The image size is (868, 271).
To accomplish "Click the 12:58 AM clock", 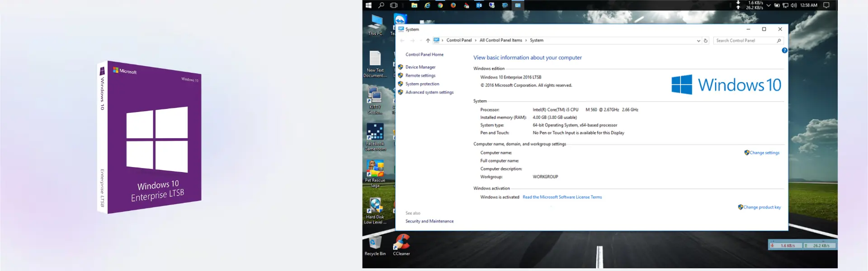I will coord(808,5).
